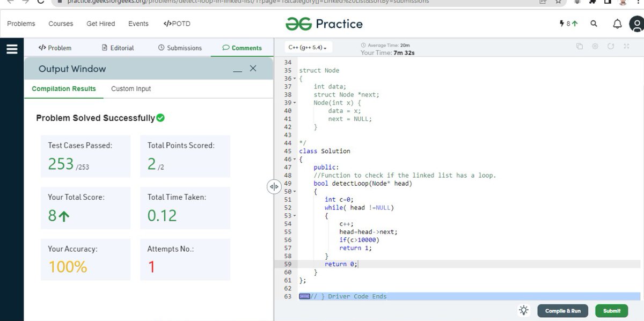Screen dimensions: 644x321
Task: Collapse code fold at line 36
Action: tap(294, 79)
